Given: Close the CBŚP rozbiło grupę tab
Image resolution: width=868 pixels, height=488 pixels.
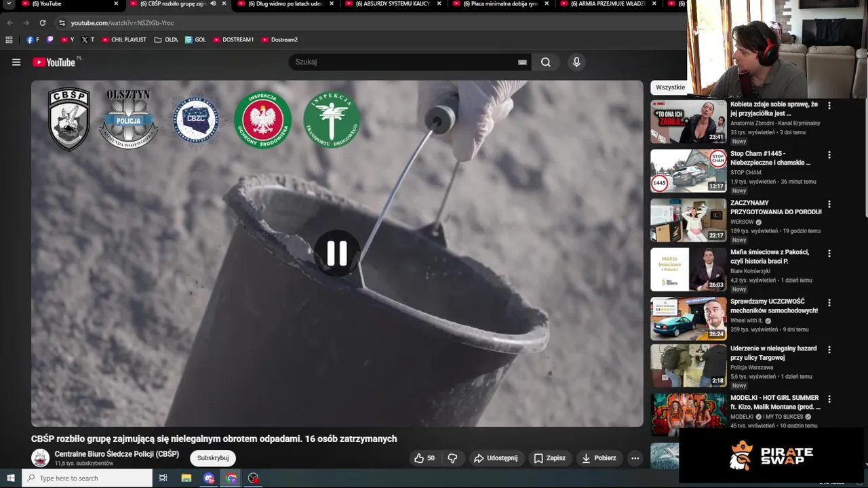Looking at the screenshot, I should click(x=224, y=4).
